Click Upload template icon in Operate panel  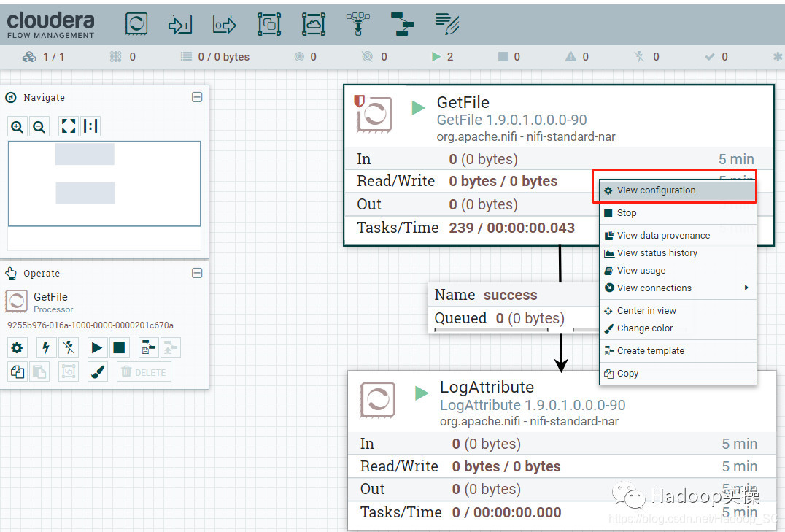pos(171,347)
